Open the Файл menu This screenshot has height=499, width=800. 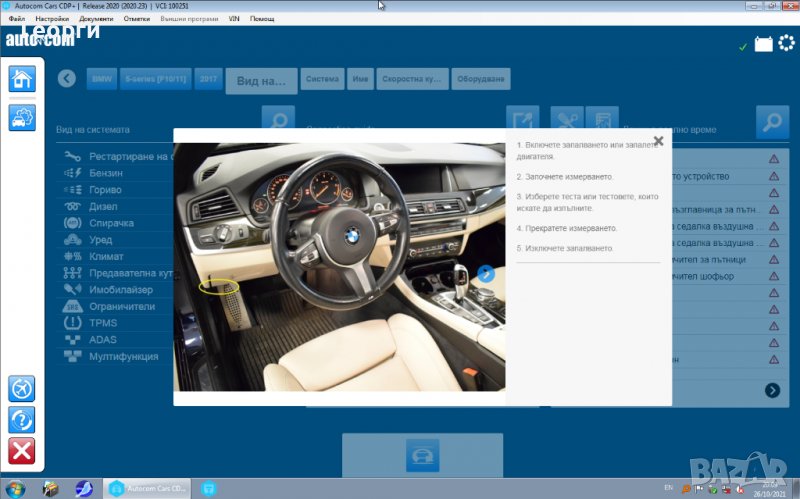pyautogui.click(x=17, y=19)
